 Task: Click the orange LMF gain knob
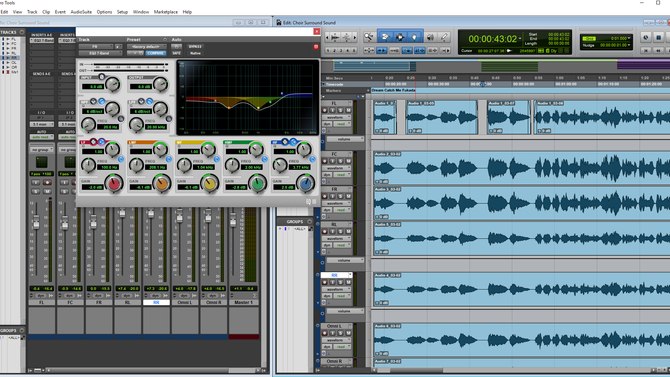(x=162, y=184)
